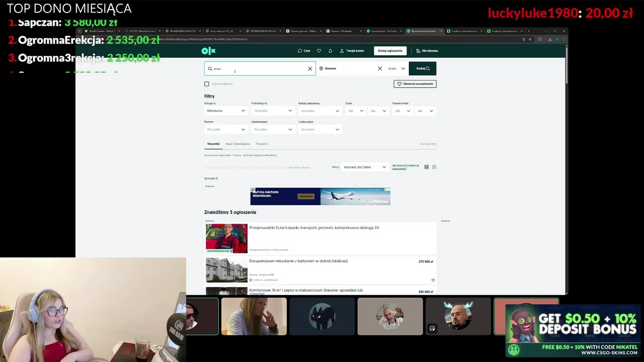The image size is (644, 362).
Task: Click 'Znaleźliśmy 3 ogłoszenia' heading
Action: click(x=230, y=212)
